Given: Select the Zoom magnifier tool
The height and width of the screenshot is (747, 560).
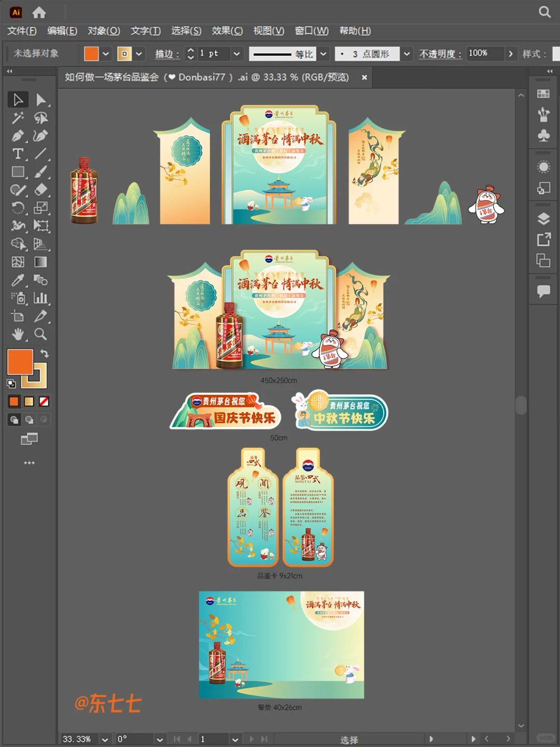Looking at the screenshot, I should pos(40,334).
